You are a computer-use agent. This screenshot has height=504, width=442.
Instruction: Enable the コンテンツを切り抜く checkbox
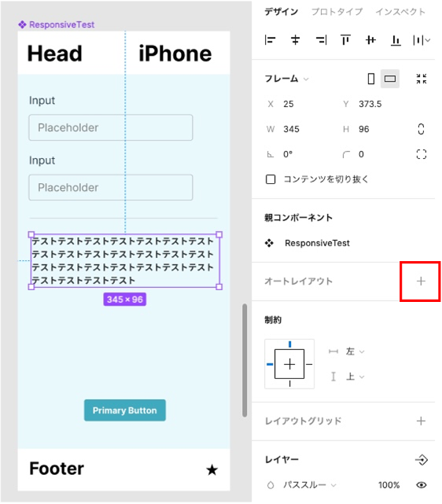[x=271, y=179]
